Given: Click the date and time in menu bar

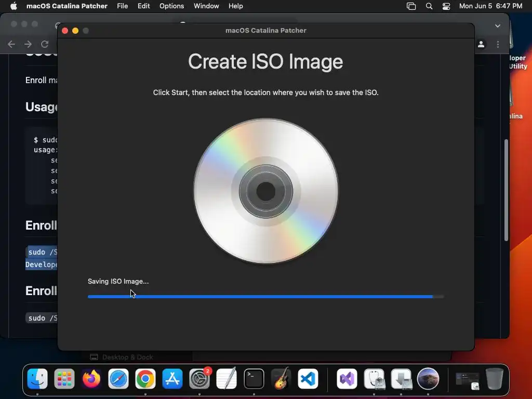Looking at the screenshot, I should [x=490, y=6].
